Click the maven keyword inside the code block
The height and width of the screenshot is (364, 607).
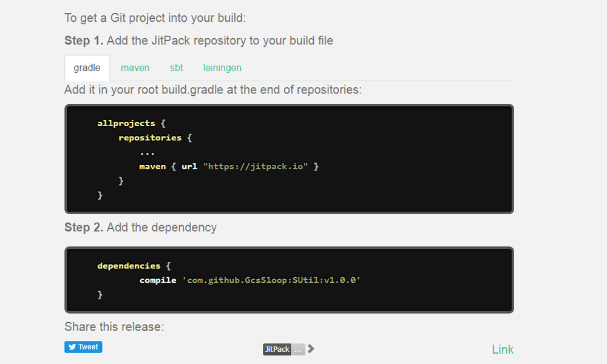point(152,166)
